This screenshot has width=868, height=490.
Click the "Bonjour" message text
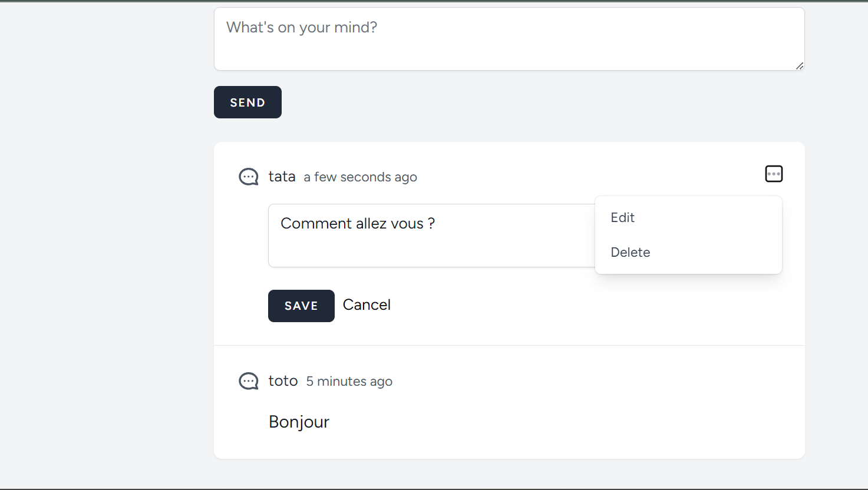point(299,422)
